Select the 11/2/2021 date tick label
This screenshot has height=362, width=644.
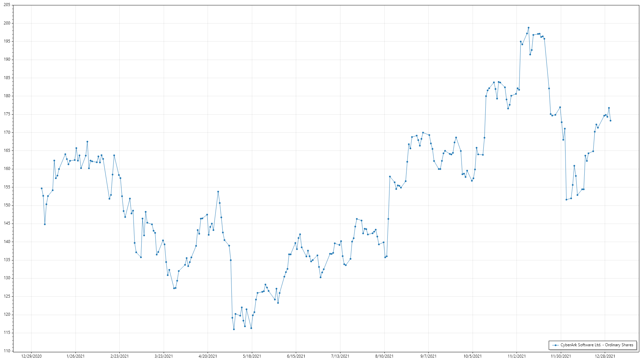tap(517, 356)
